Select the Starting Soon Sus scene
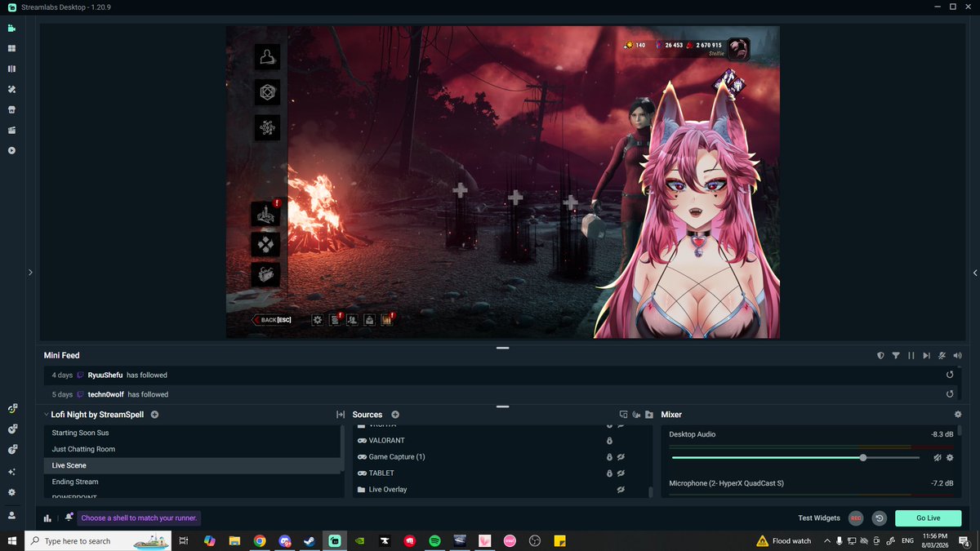 (x=193, y=433)
